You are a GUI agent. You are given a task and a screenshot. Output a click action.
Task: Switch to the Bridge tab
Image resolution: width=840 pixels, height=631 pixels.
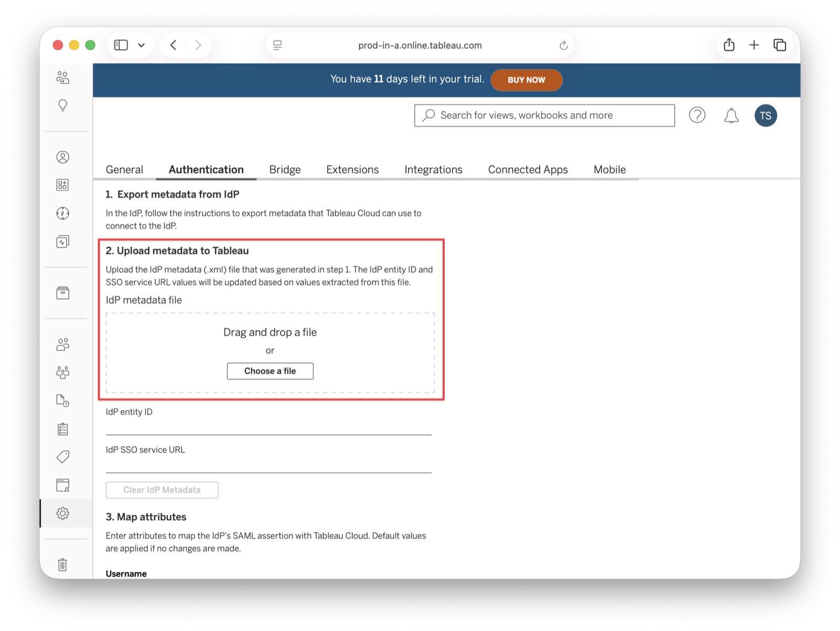point(284,169)
